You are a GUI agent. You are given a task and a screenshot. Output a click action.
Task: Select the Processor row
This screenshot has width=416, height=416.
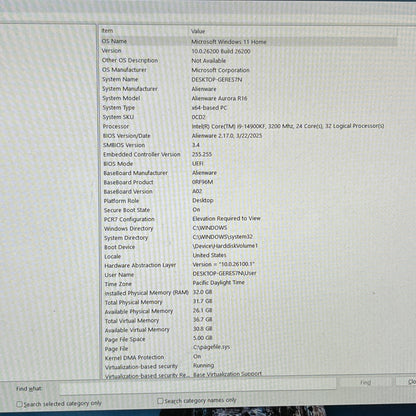coord(248,126)
